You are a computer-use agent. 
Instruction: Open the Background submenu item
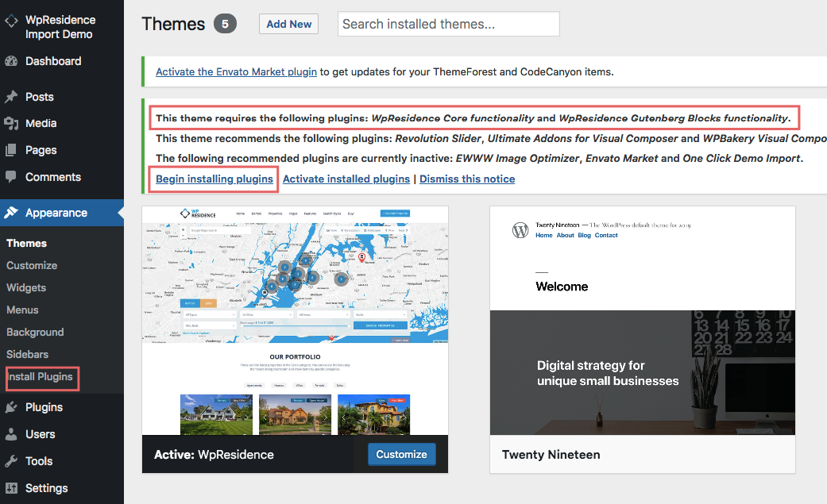tap(35, 332)
